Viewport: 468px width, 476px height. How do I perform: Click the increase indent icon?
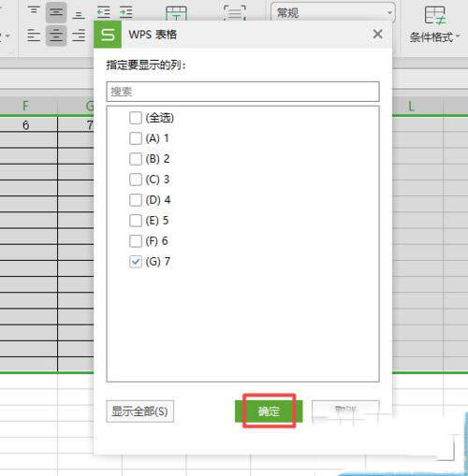point(126,12)
